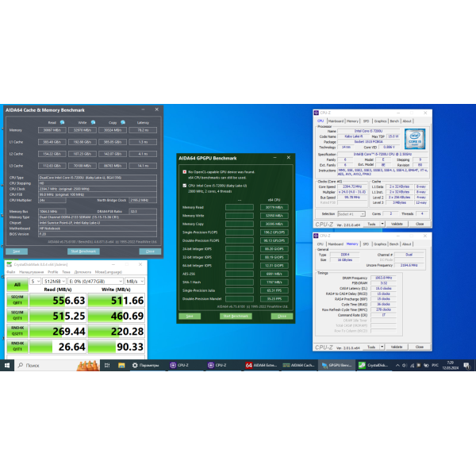This screenshot has height=476, width=476.
Task: Open the Тема menu in CrystalDiskMark
Action: [x=66, y=272]
